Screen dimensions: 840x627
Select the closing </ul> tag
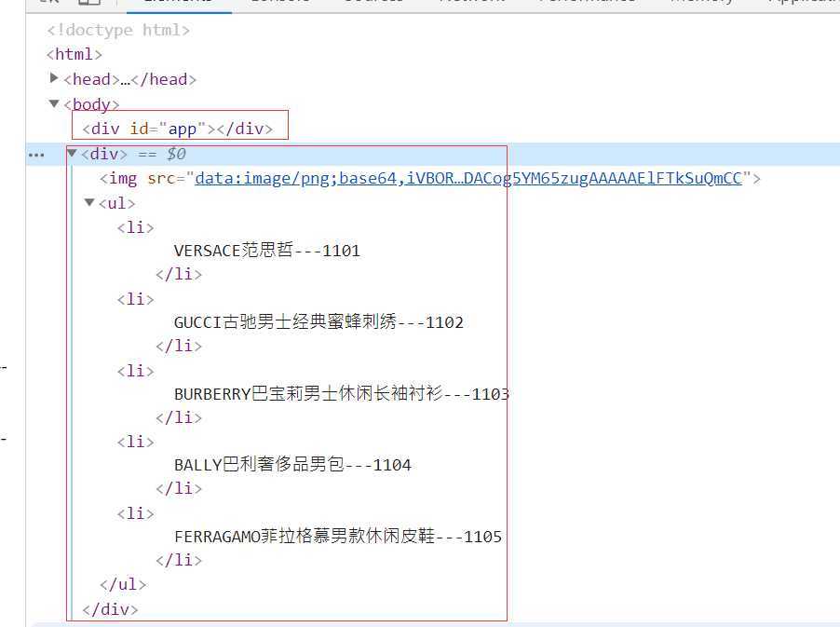coord(123,584)
